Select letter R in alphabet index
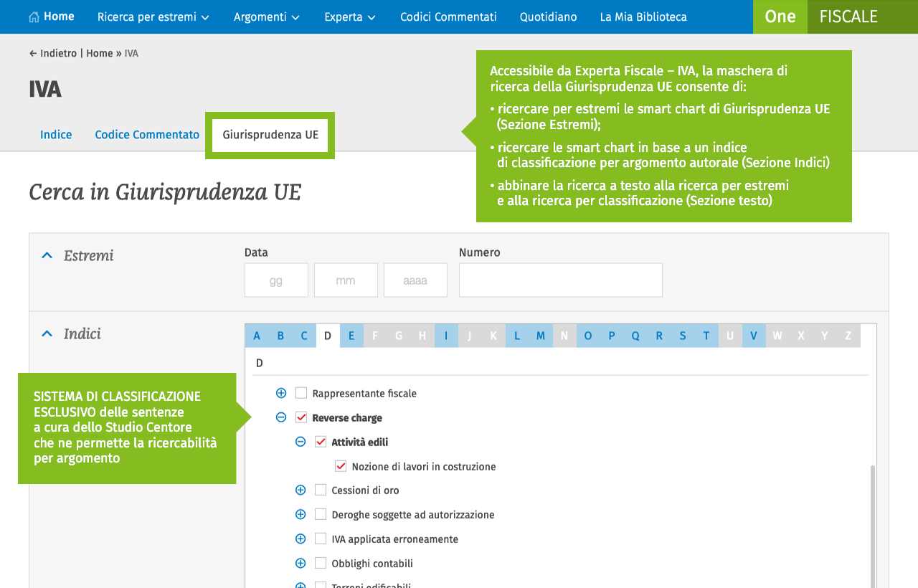Screen dimensions: 918x588 pos(658,336)
